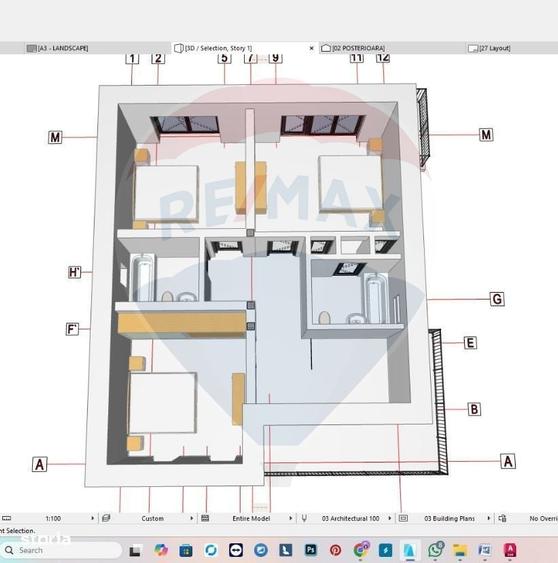Select right grid marker A
Viewport: 558px width, 563px height.
508,461
